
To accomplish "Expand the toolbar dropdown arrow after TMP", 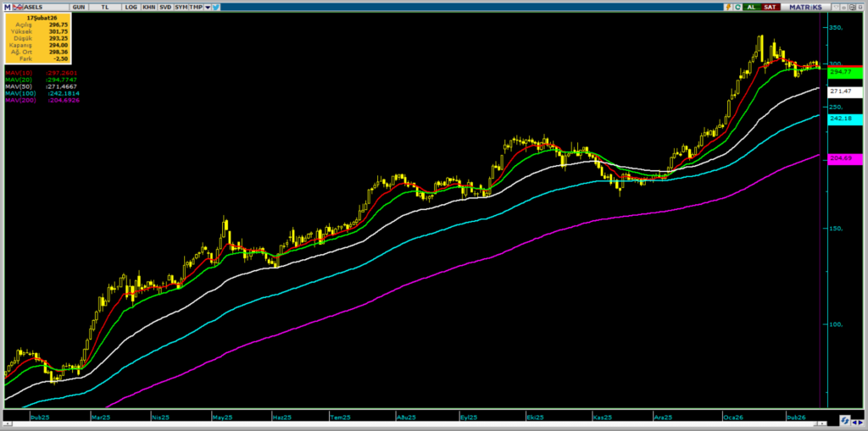I will tap(208, 7).
